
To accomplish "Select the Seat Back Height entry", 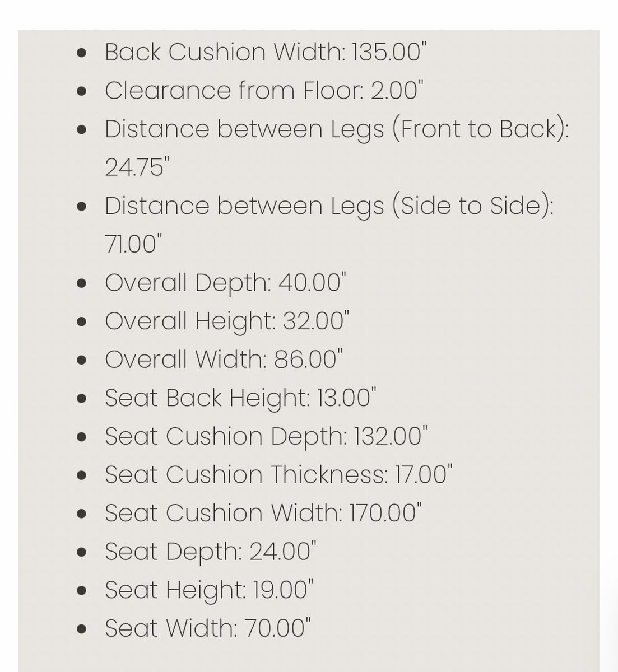I will tap(240, 398).
